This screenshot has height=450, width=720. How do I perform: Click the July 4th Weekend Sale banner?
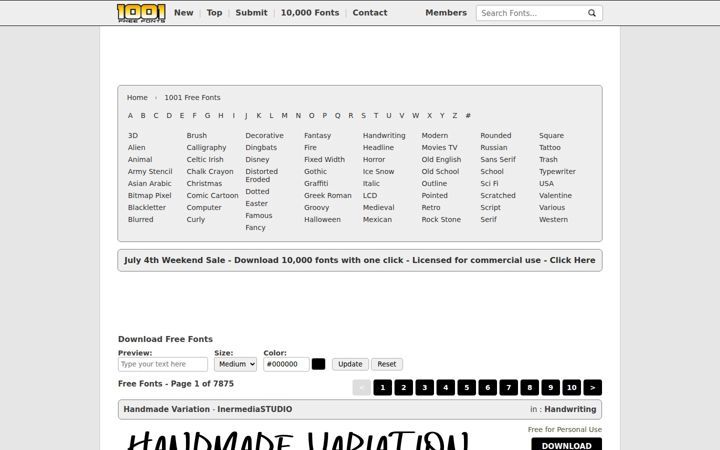(360, 260)
